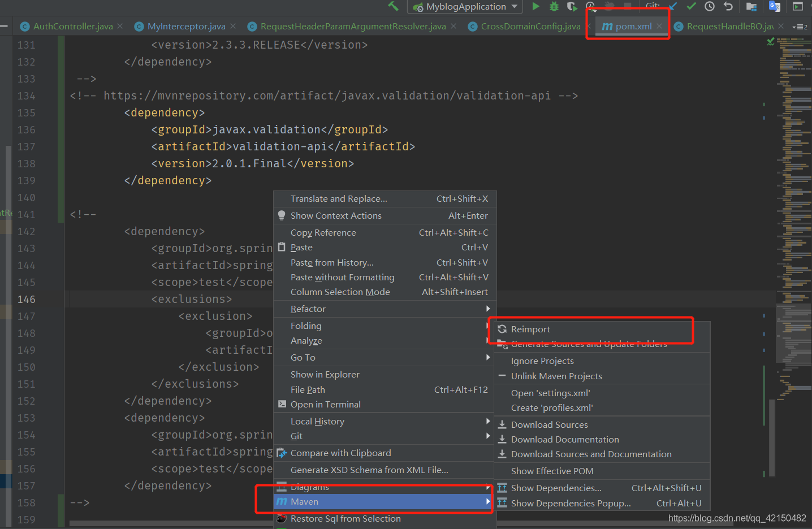Choose Show Dependencies Popup...
Image resolution: width=812 pixels, height=529 pixels.
point(602,504)
